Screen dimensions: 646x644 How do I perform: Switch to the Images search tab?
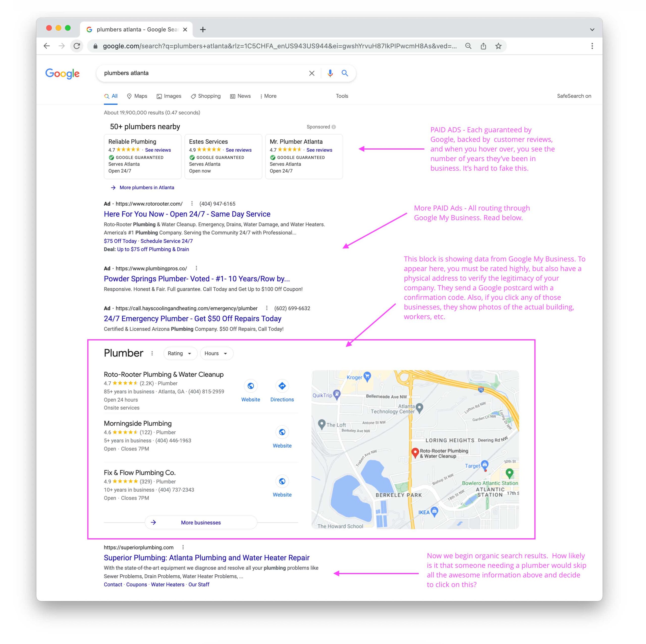[169, 96]
